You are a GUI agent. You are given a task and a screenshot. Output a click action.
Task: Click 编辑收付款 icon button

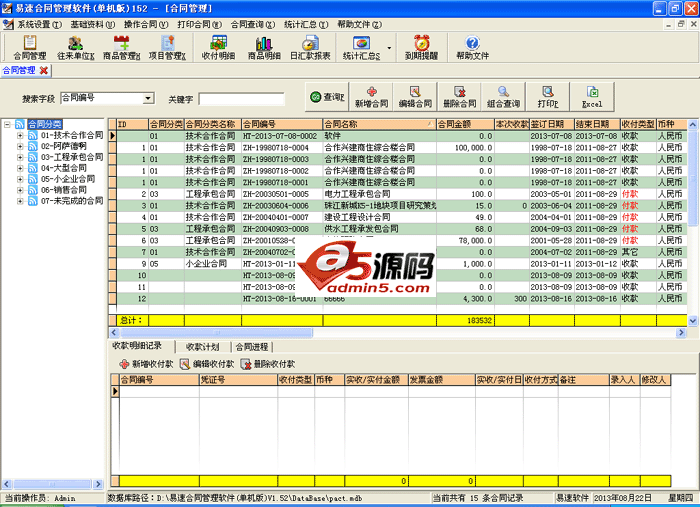point(207,364)
